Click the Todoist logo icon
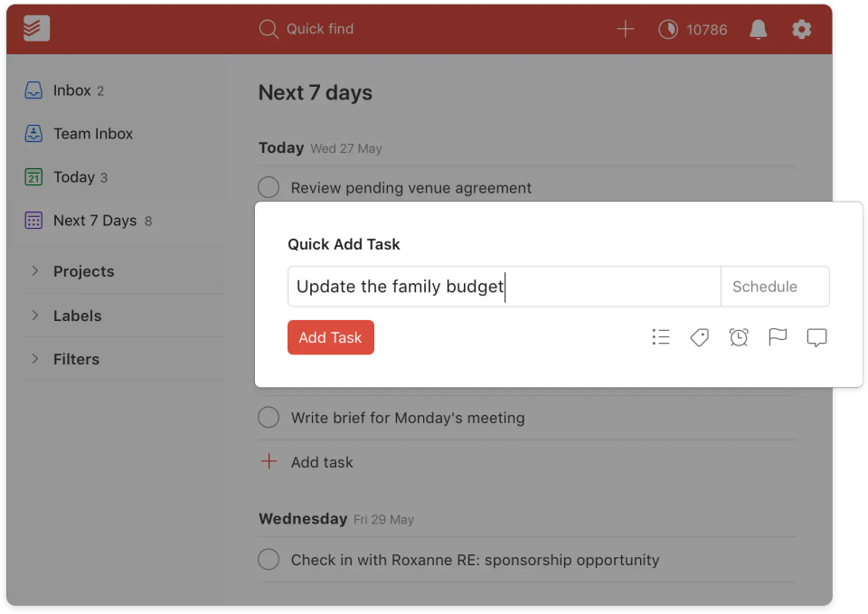The width and height of the screenshot is (868, 614). click(37, 29)
